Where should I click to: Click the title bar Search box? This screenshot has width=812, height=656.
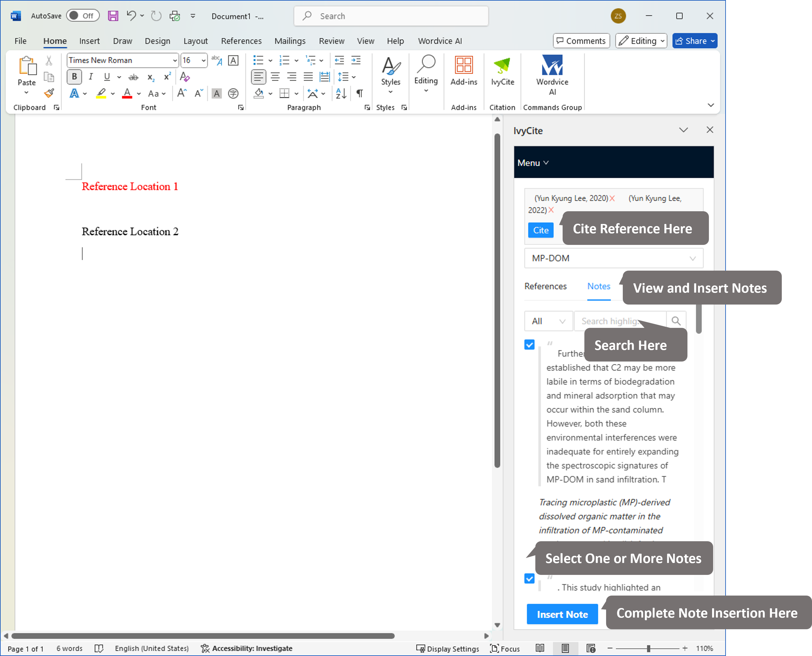pyautogui.click(x=391, y=16)
